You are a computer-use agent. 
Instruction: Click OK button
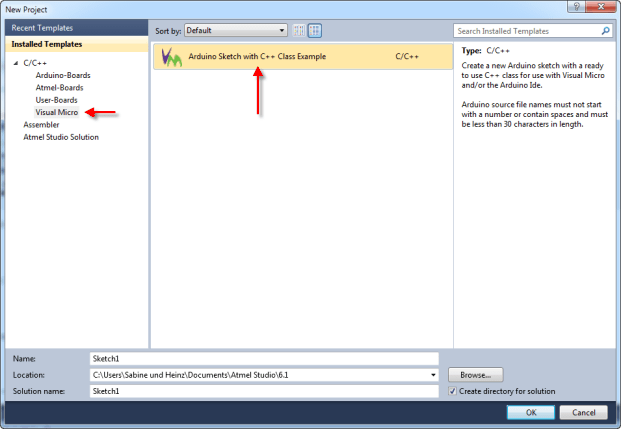tap(531, 412)
